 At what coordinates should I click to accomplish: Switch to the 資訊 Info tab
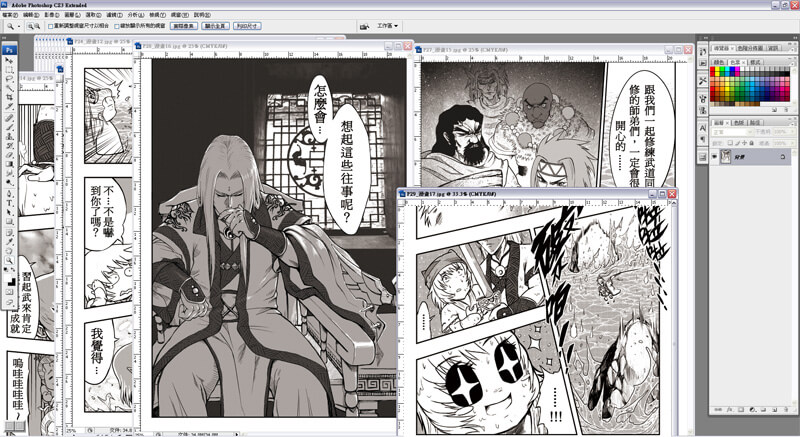point(772,48)
